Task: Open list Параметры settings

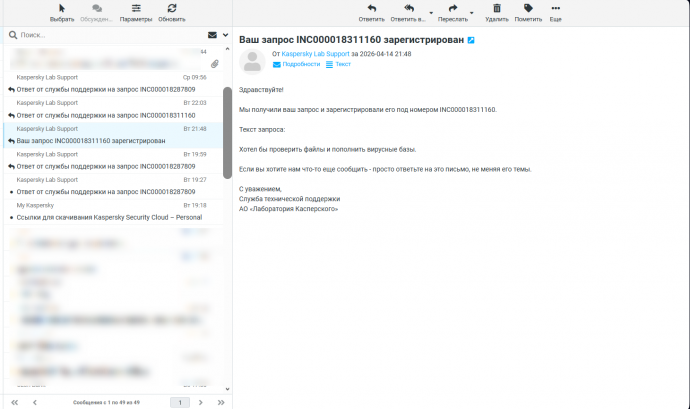Action: pyautogui.click(x=136, y=12)
